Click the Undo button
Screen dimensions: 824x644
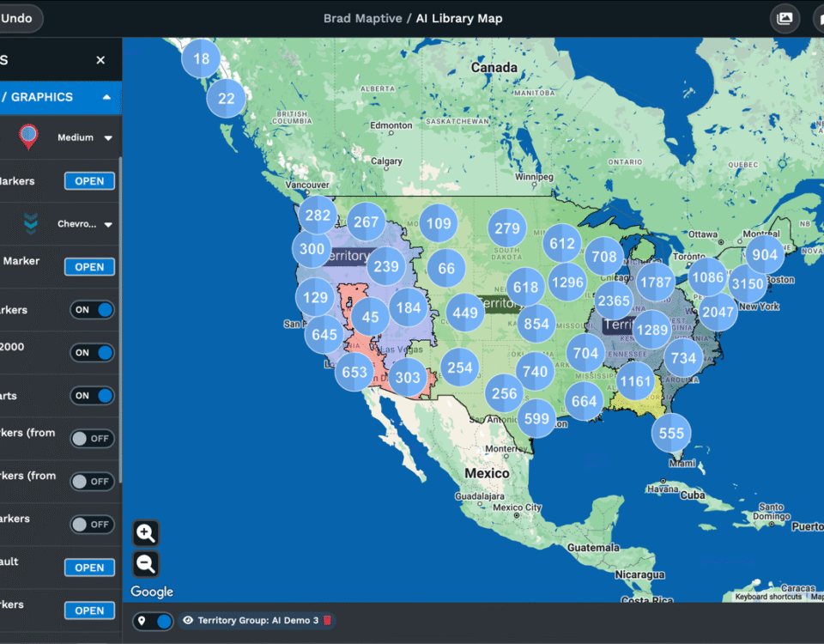(x=17, y=18)
